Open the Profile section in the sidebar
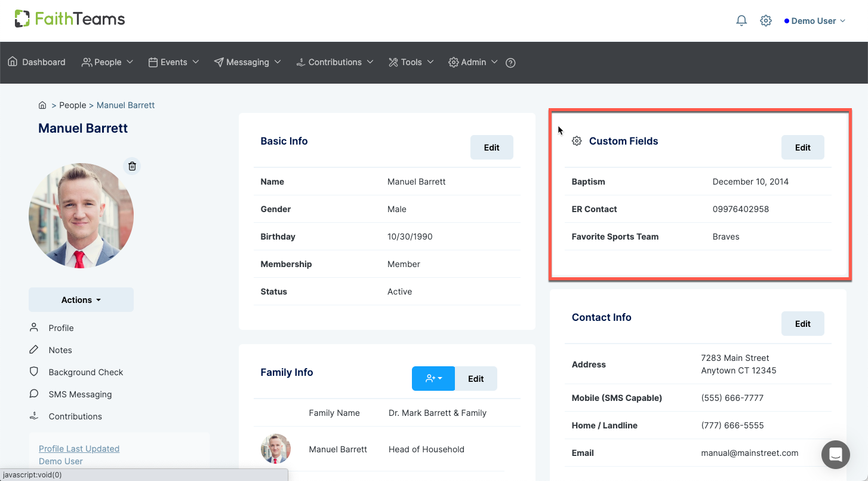The height and width of the screenshot is (481, 868). point(61,327)
